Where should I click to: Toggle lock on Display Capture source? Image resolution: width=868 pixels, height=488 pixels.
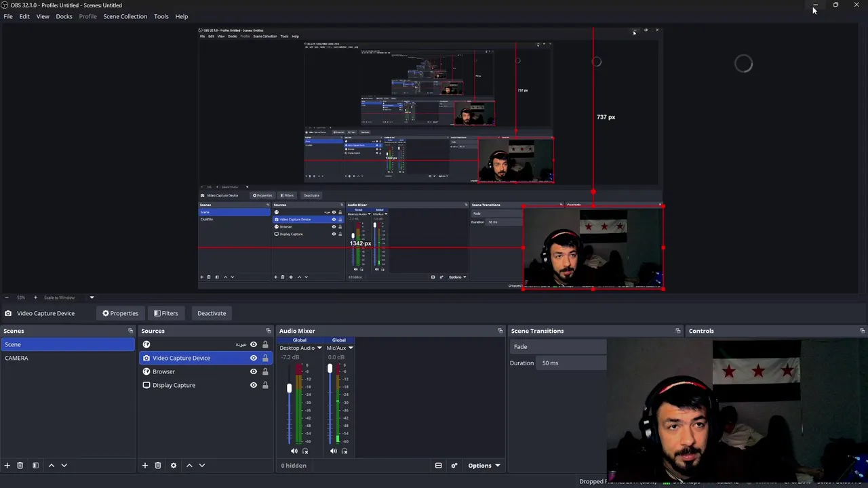[x=265, y=385]
